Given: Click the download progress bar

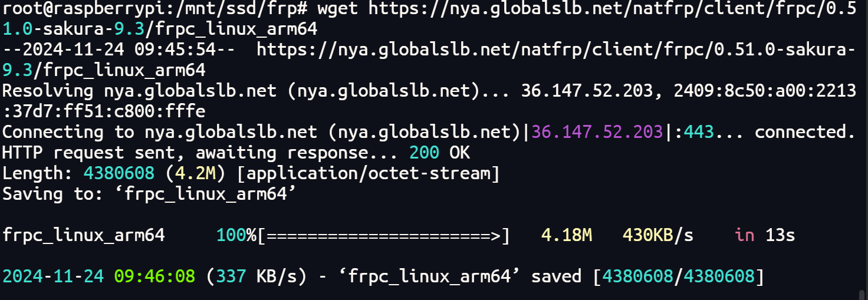Looking at the screenshot, I should point(383,235).
